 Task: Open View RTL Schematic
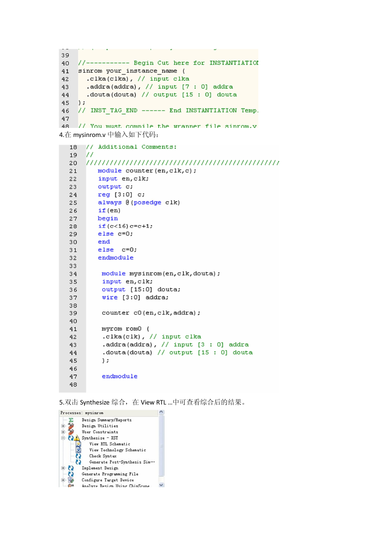pyautogui.click(x=110, y=444)
